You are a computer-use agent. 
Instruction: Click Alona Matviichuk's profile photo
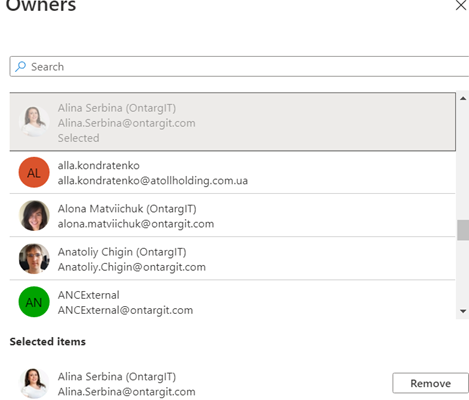click(34, 216)
